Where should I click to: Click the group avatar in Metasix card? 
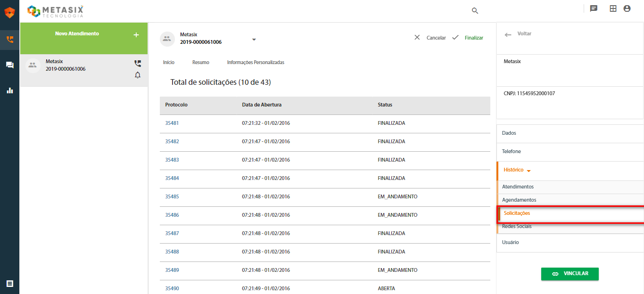tap(33, 65)
